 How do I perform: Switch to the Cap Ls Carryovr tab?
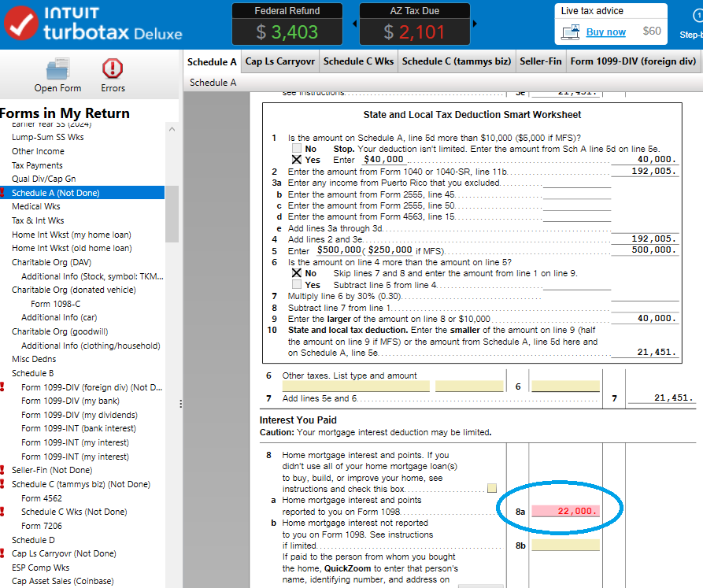point(279,61)
